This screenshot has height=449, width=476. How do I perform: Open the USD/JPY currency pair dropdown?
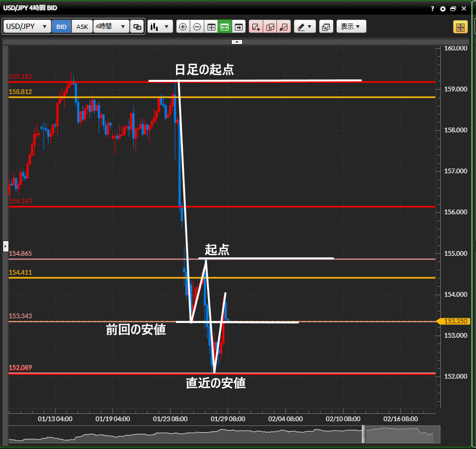(x=27, y=27)
